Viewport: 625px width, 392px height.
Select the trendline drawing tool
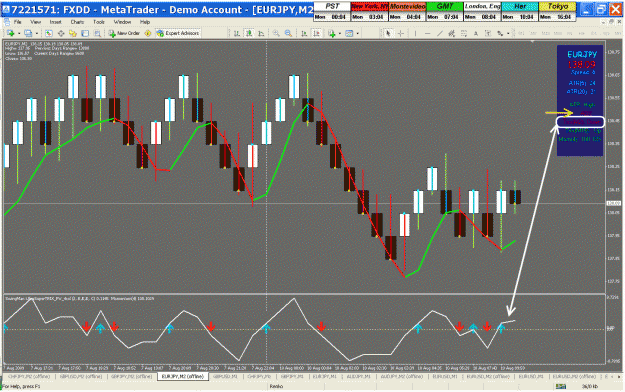pyautogui.click(x=440, y=33)
